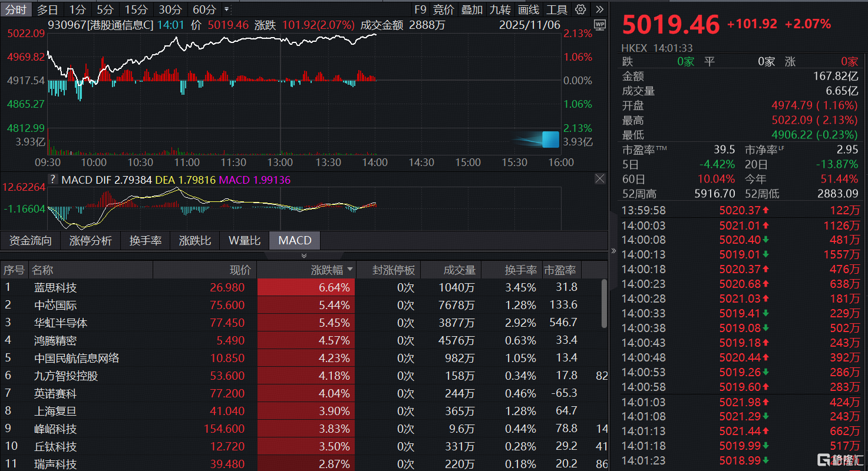868x471 pixels.
Task: Open 中芯国际 stock row
Action: (55, 305)
